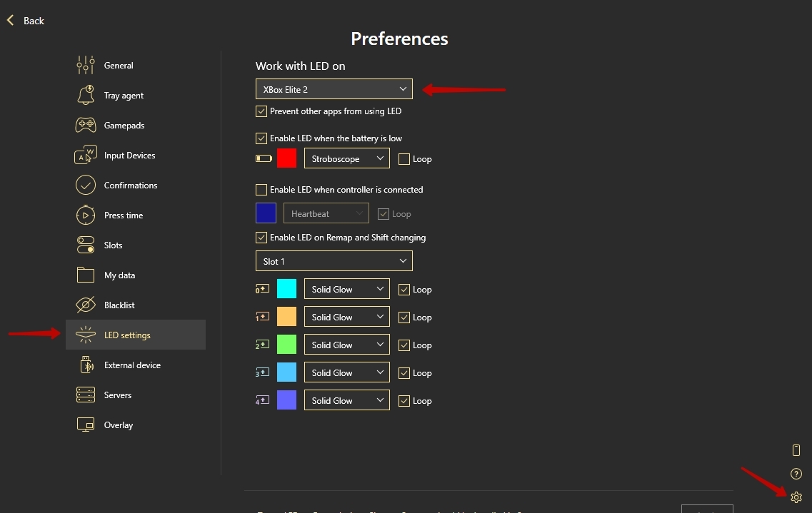Select the Blacklist crossed-eye icon

(x=85, y=305)
